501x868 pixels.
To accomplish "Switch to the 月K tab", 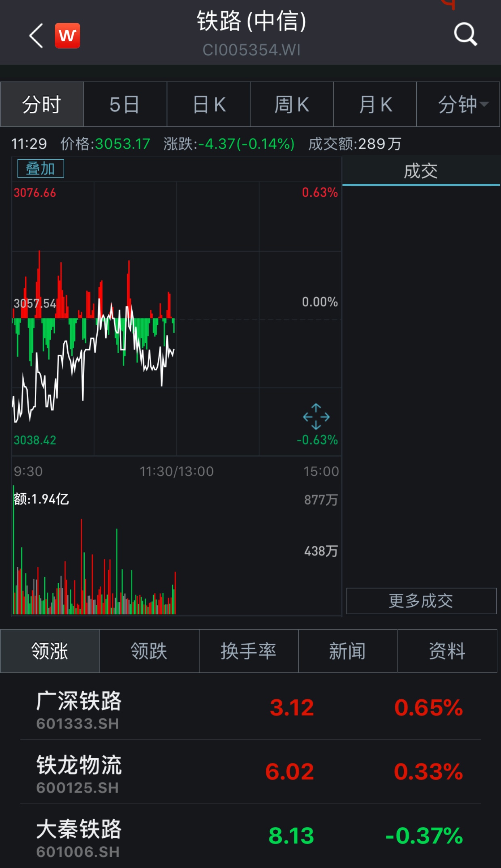I will pyautogui.click(x=375, y=104).
